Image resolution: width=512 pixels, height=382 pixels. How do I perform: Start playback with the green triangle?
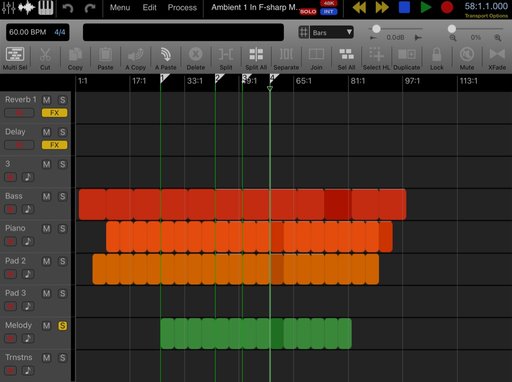coord(426,7)
